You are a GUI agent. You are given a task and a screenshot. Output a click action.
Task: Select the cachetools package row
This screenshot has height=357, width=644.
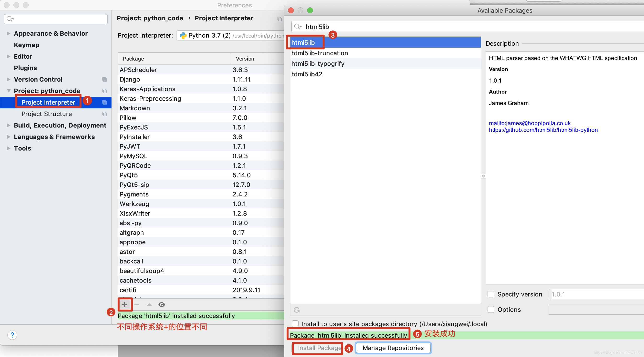tap(201, 280)
